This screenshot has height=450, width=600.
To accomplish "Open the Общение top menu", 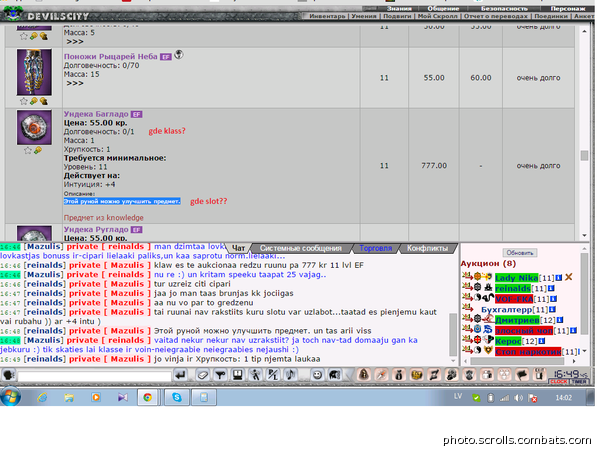I will (x=443, y=8).
